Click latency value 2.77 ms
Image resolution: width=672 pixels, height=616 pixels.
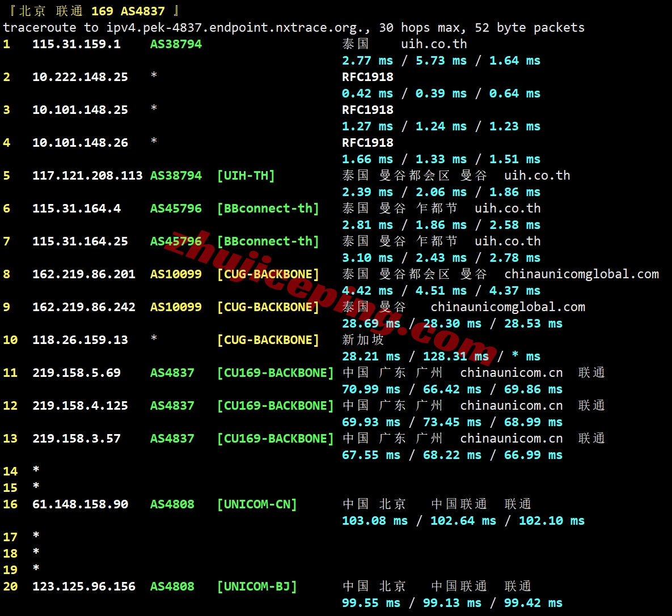coord(367,61)
